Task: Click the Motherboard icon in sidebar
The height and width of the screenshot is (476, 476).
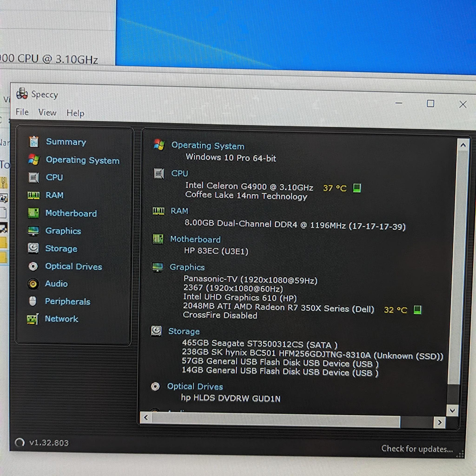Action: pos(33,213)
